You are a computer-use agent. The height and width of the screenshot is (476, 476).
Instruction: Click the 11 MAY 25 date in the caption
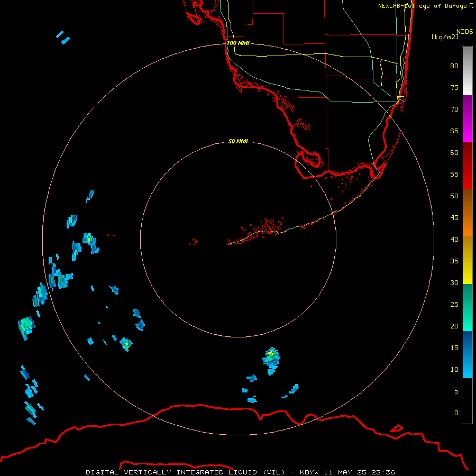point(346,472)
